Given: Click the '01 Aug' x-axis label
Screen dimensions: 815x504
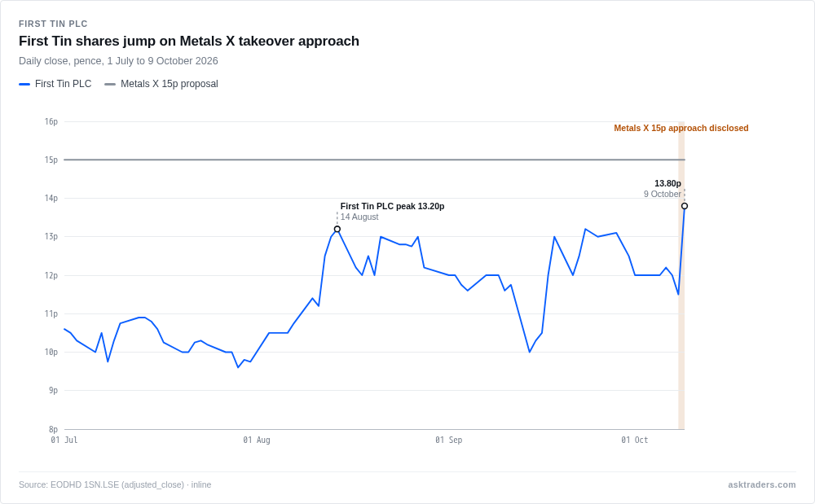Looking at the screenshot, I should pos(257,440).
